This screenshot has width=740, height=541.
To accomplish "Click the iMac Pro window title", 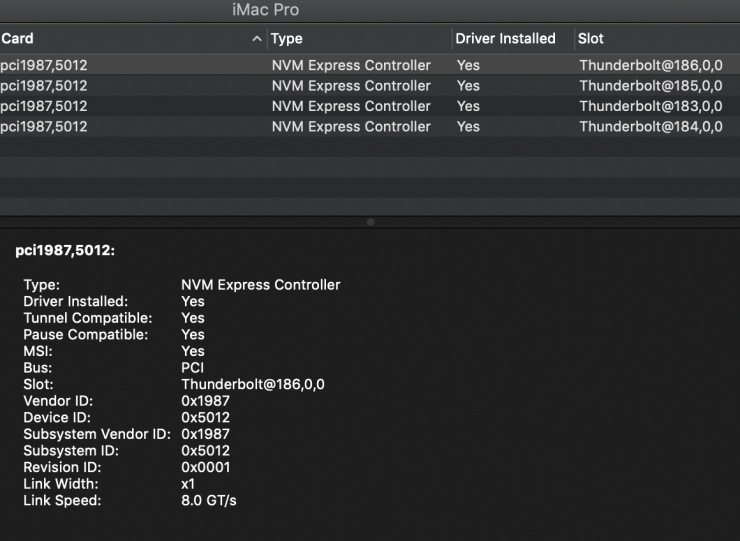I will click(x=265, y=10).
